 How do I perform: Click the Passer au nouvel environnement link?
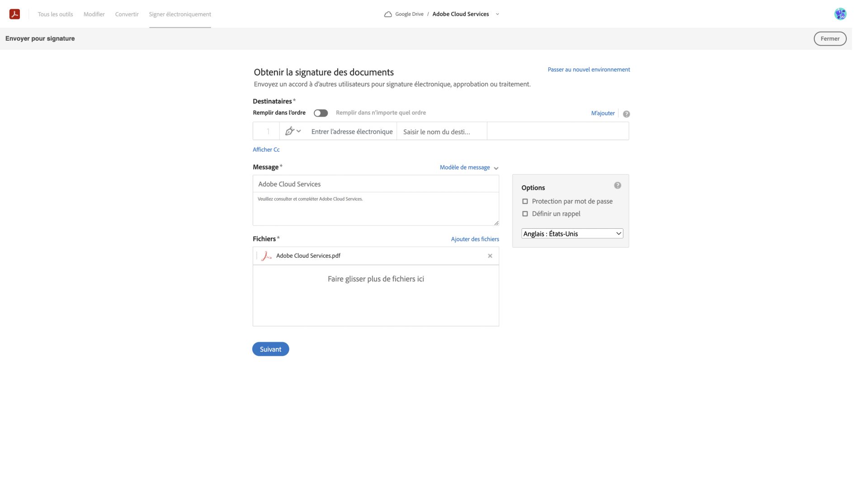(x=589, y=69)
